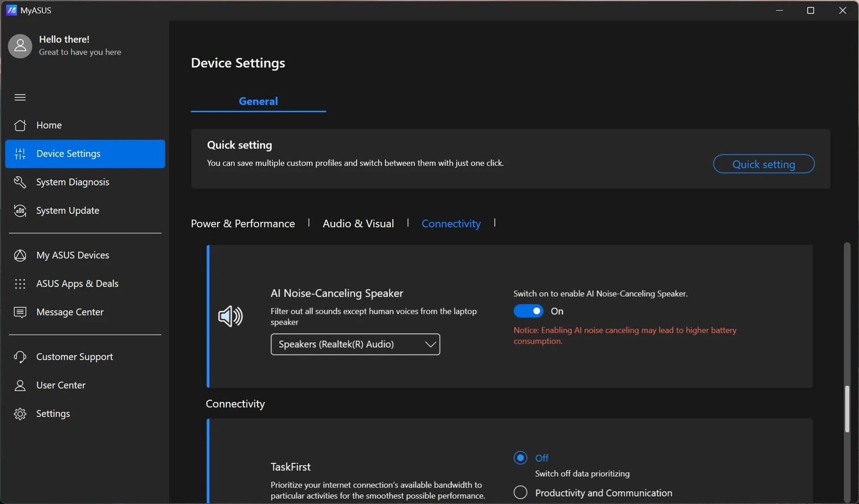Image resolution: width=859 pixels, height=504 pixels.
Task: Click the Home house icon
Action: click(x=20, y=125)
